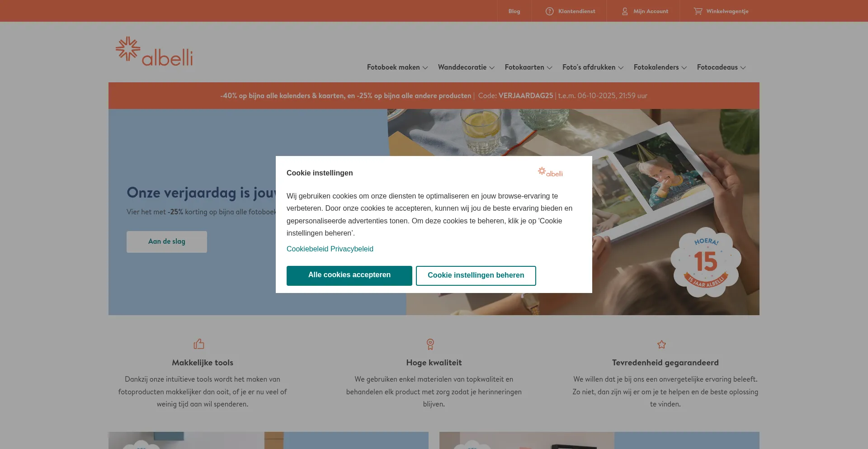Click the Klantendienst question mark icon
Image resolution: width=868 pixels, height=449 pixels.
pyautogui.click(x=550, y=11)
